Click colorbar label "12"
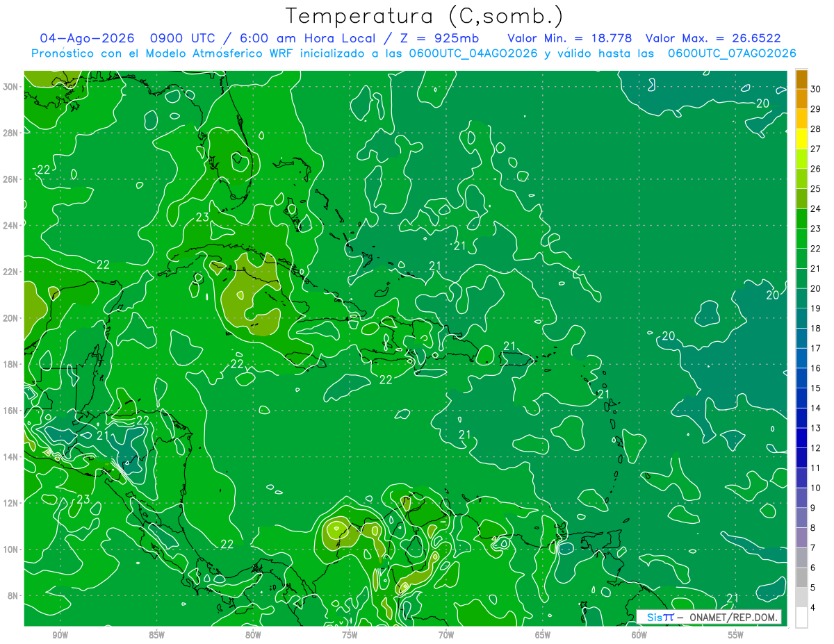The height and width of the screenshot is (644, 834). (x=816, y=448)
